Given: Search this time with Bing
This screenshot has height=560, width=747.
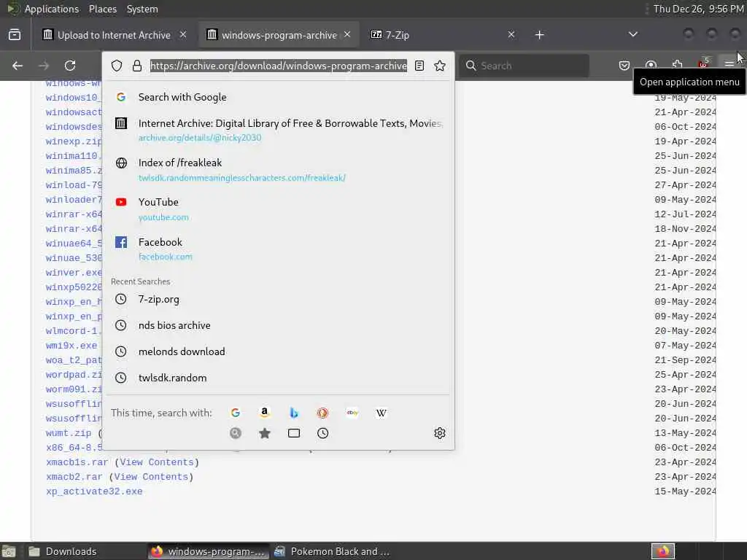Looking at the screenshot, I should click(x=294, y=413).
